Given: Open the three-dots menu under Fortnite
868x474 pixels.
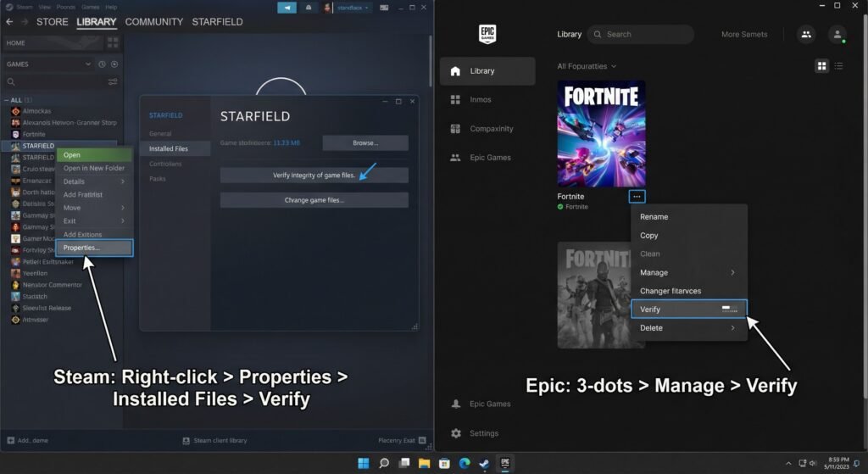Looking at the screenshot, I should pos(637,197).
